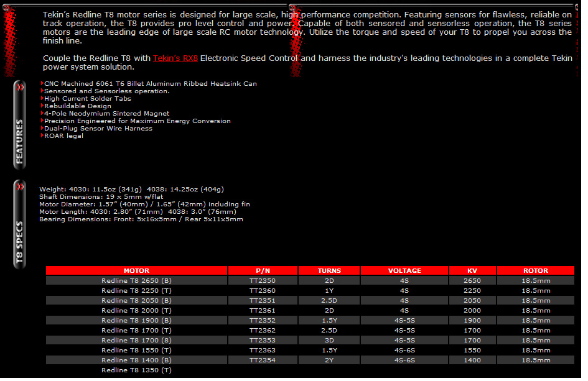This screenshot has width=588, height=381.
Task: Click part number "TT2354"
Action: (263, 360)
